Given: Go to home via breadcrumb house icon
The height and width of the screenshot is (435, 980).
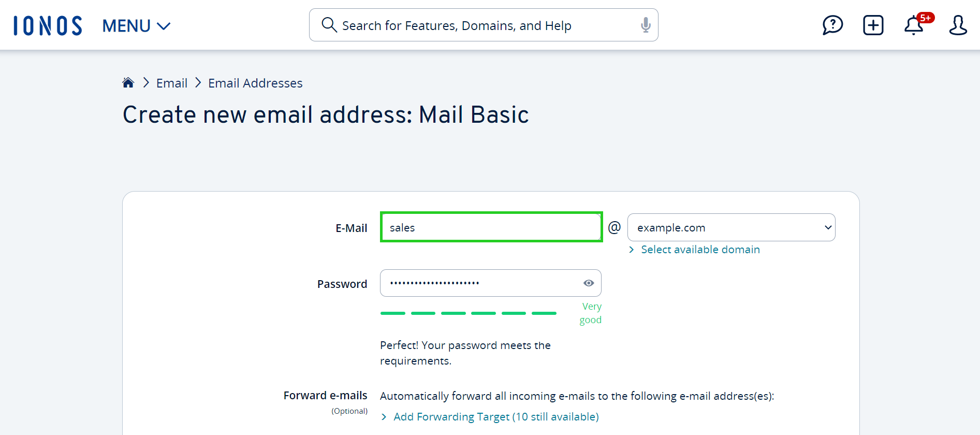Looking at the screenshot, I should tap(128, 83).
